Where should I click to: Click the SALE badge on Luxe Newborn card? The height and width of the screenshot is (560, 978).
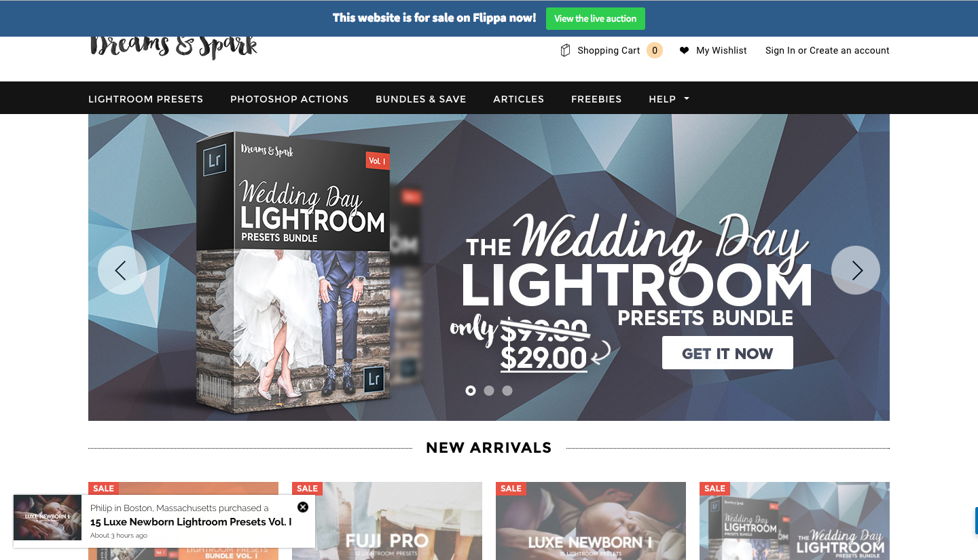pos(511,488)
